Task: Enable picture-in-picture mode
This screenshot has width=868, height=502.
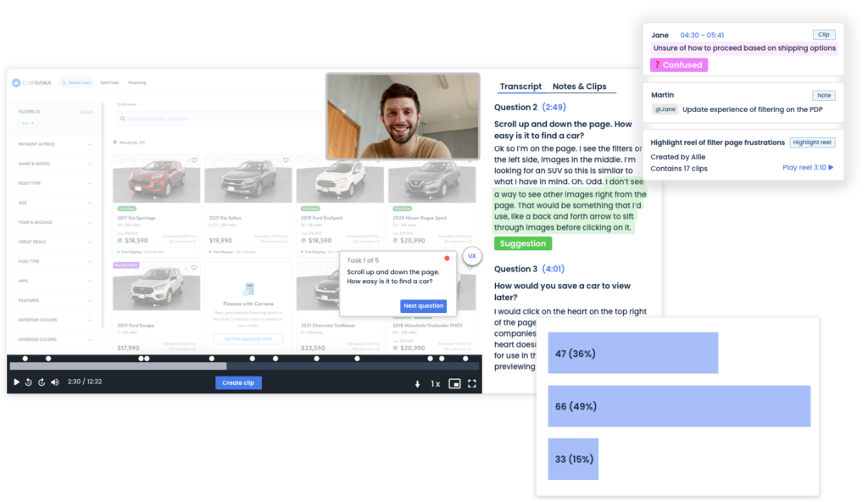Action: [454, 383]
